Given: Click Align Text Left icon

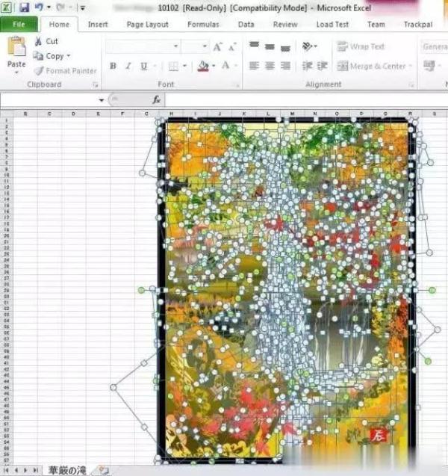Looking at the screenshot, I should pyautogui.click(x=254, y=66).
